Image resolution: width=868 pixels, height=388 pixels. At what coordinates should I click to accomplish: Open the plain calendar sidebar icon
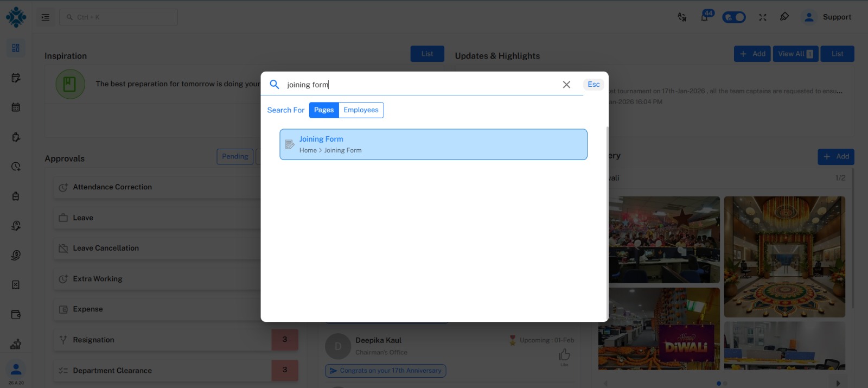point(16,107)
